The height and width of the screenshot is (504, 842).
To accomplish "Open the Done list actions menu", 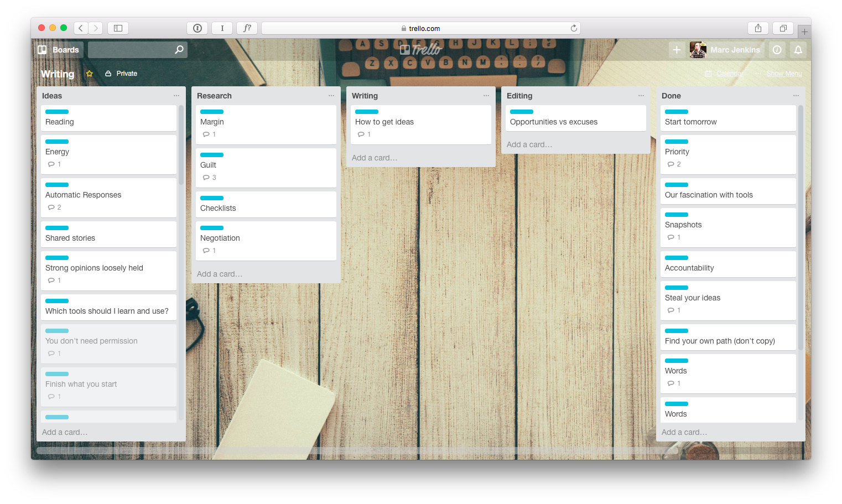I will [x=796, y=95].
